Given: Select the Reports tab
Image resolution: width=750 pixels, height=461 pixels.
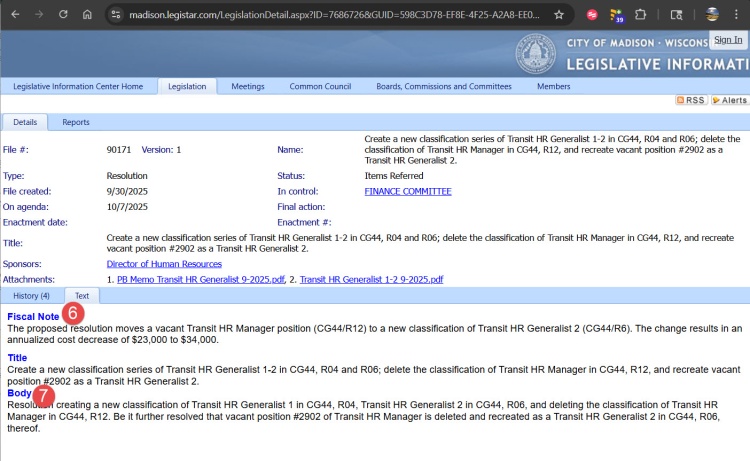Looking at the screenshot, I should click(x=76, y=122).
